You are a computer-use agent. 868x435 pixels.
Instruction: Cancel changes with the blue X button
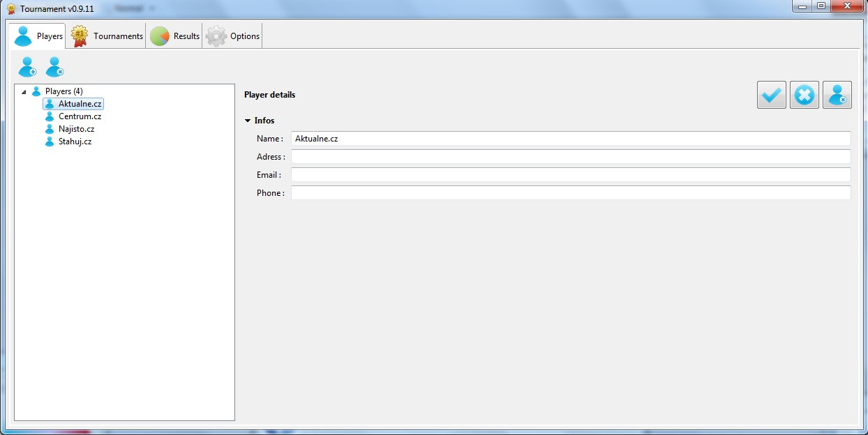coord(804,95)
